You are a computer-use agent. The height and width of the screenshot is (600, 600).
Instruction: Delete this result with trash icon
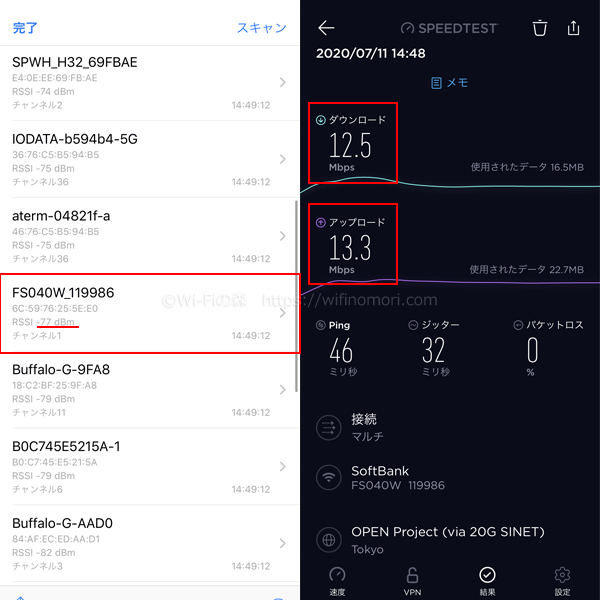click(540, 28)
